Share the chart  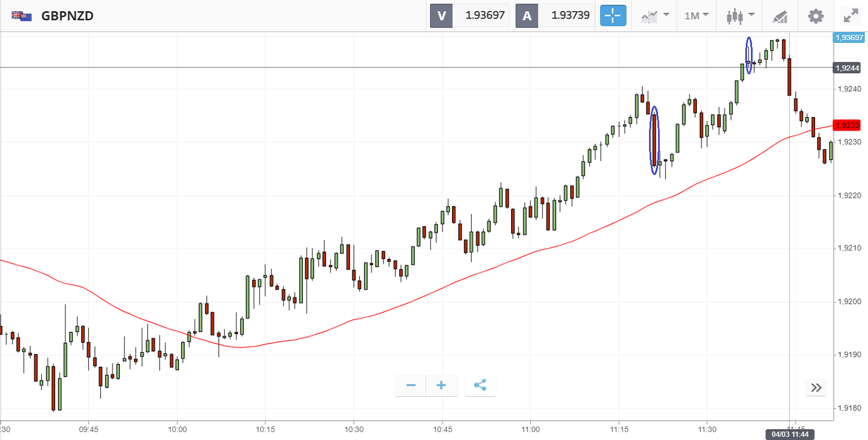pos(480,385)
